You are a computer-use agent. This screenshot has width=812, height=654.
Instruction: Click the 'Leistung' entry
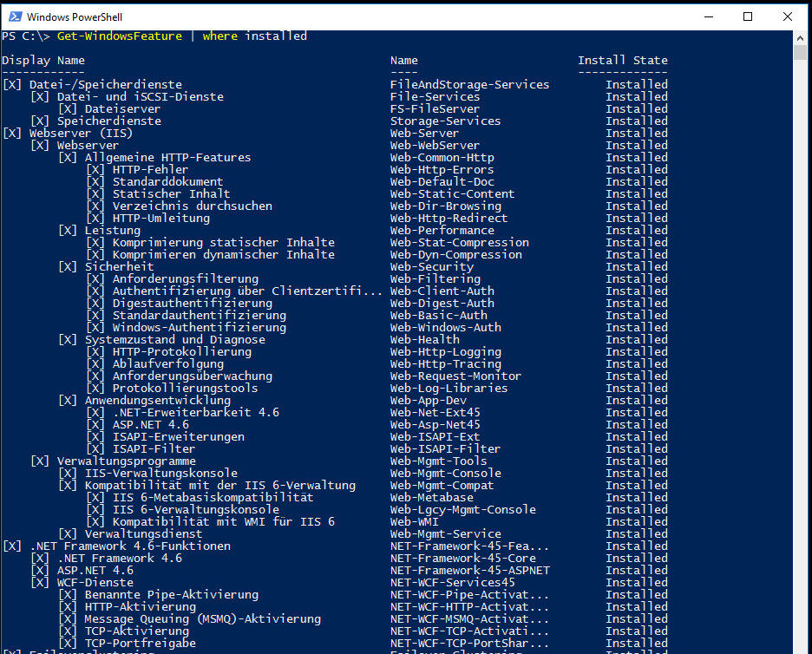click(113, 231)
